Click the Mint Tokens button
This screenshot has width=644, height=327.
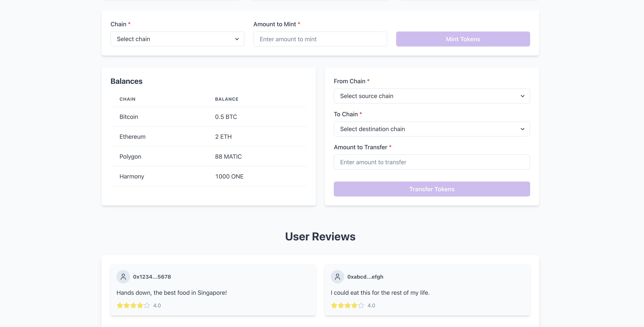463,39
